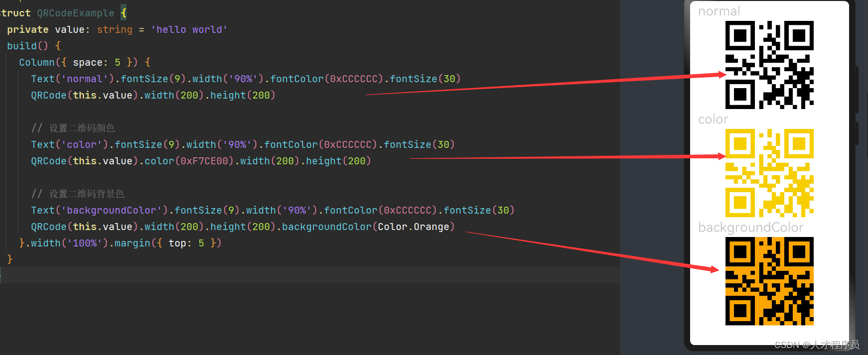Click the comment 设置二维码背景色
Image resolution: width=868 pixels, height=355 pixels.
(78, 194)
